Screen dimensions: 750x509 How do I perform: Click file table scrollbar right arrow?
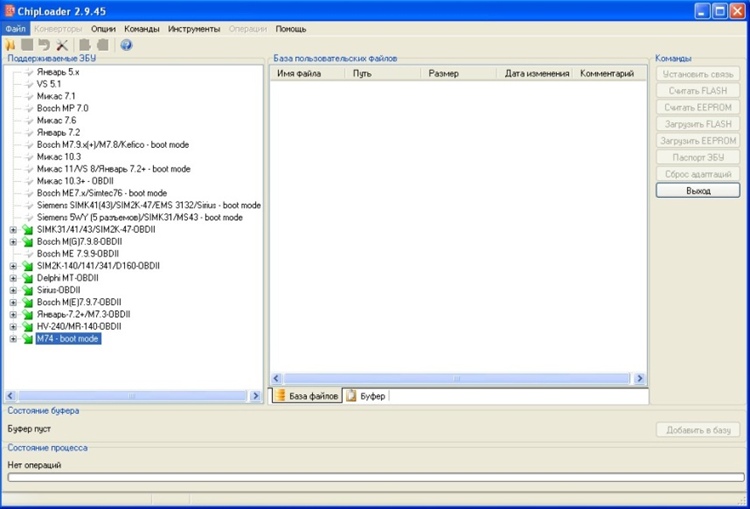(x=640, y=378)
